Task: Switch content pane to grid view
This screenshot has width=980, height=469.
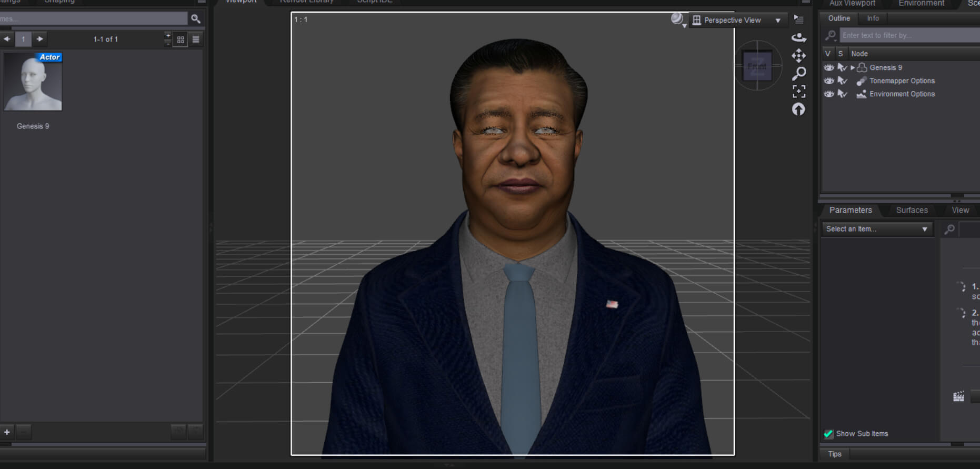Action: click(x=181, y=39)
